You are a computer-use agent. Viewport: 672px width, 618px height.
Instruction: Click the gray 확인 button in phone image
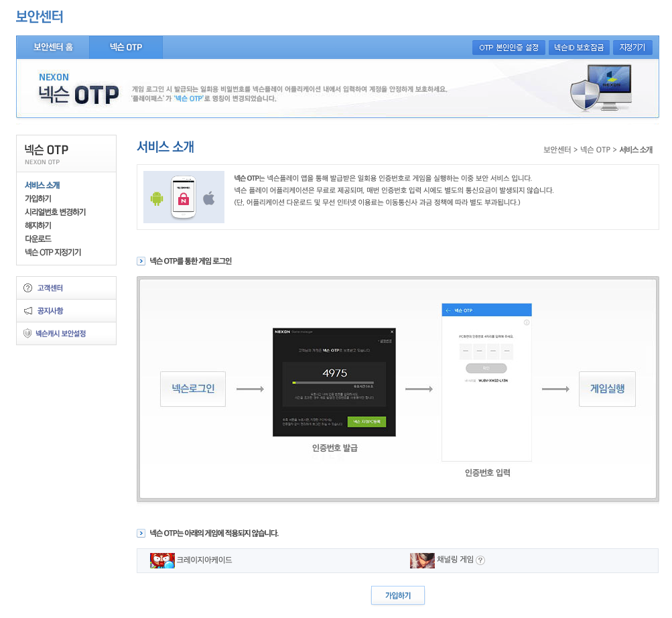486,369
